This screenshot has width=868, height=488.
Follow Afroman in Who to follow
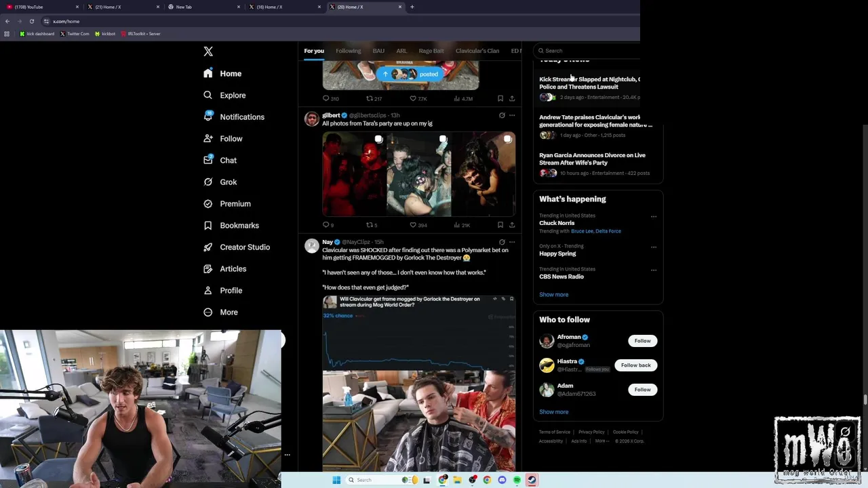[x=642, y=341]
